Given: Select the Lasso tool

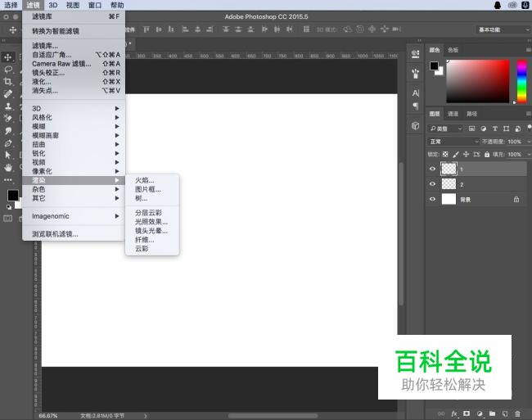Looking at the screenshot, I should tap(8, 70).
